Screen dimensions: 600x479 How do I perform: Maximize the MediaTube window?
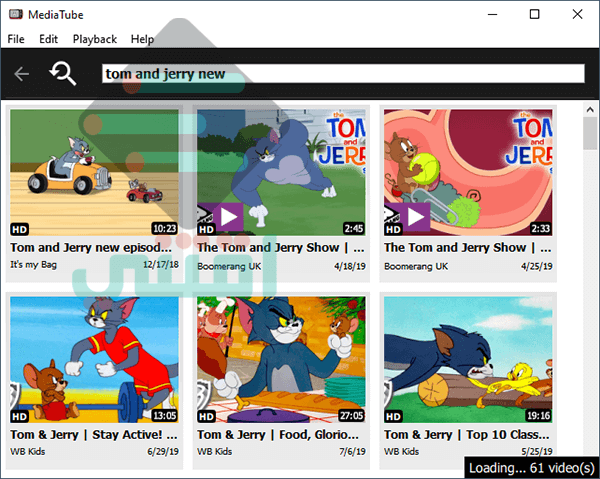[x=535, y=15]
